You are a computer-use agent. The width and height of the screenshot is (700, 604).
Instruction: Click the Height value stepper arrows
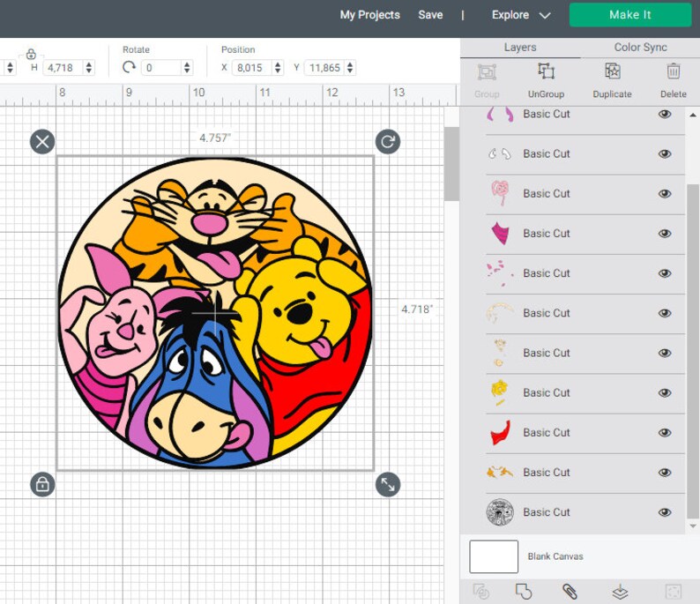point(89,67)
